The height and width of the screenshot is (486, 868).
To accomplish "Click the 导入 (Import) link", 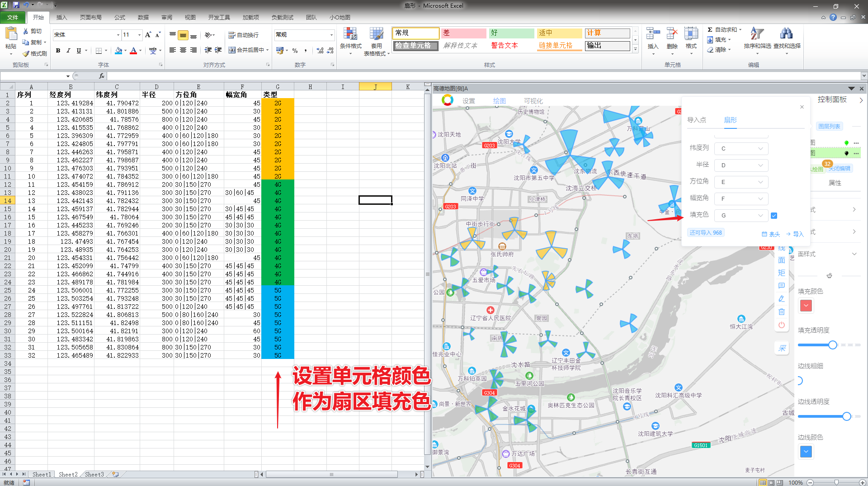I will [795, 234].
